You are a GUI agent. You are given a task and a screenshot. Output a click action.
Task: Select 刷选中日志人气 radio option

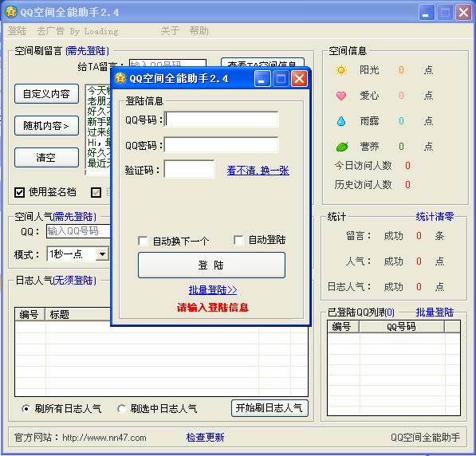click(121, 409)
